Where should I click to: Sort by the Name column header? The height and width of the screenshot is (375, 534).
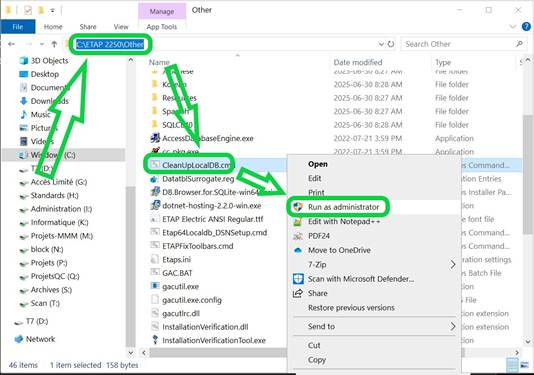pos(159,62)
